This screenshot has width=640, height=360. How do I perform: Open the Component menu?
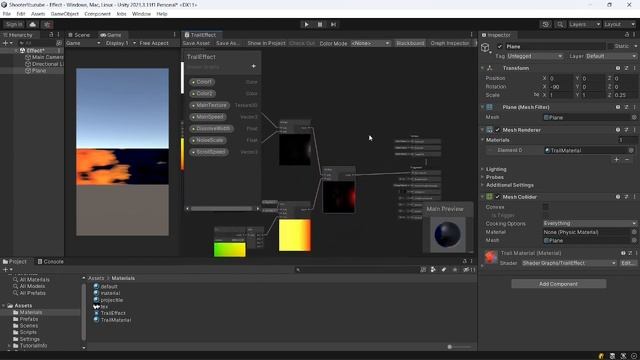pyautogui.click(x=97, y=14)
